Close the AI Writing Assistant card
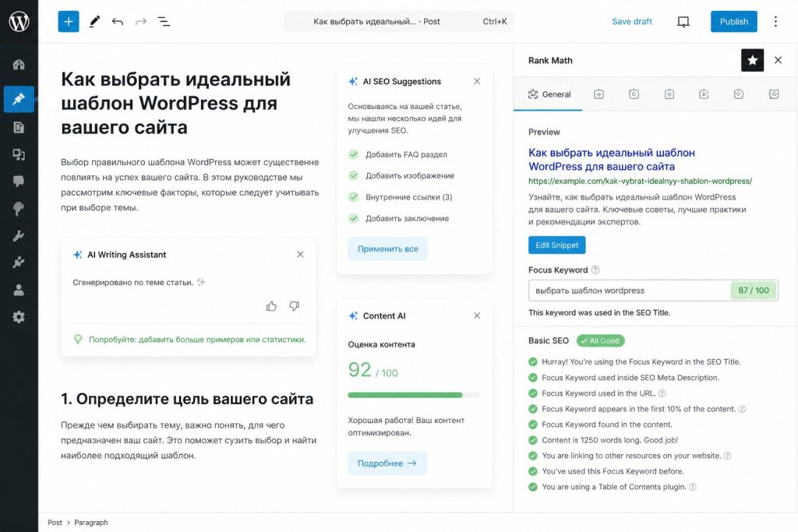Screen dimensions: 798x532 point(300,254)
